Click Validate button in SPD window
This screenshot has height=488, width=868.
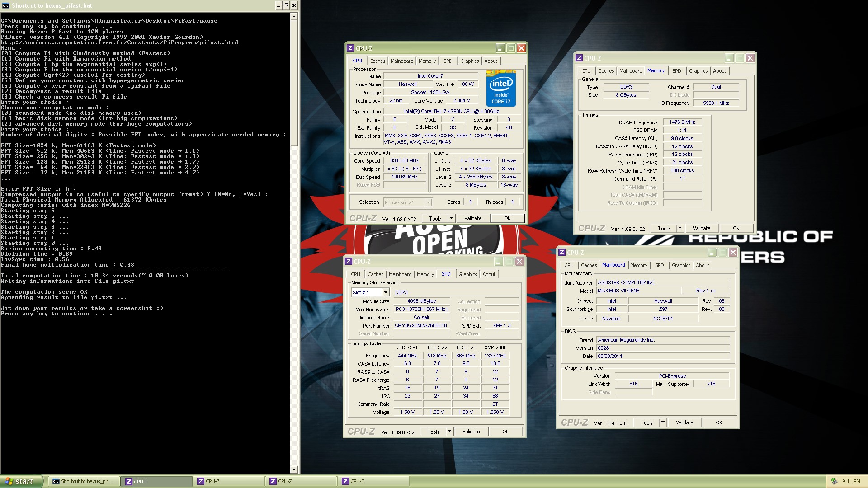coord(471,432)
